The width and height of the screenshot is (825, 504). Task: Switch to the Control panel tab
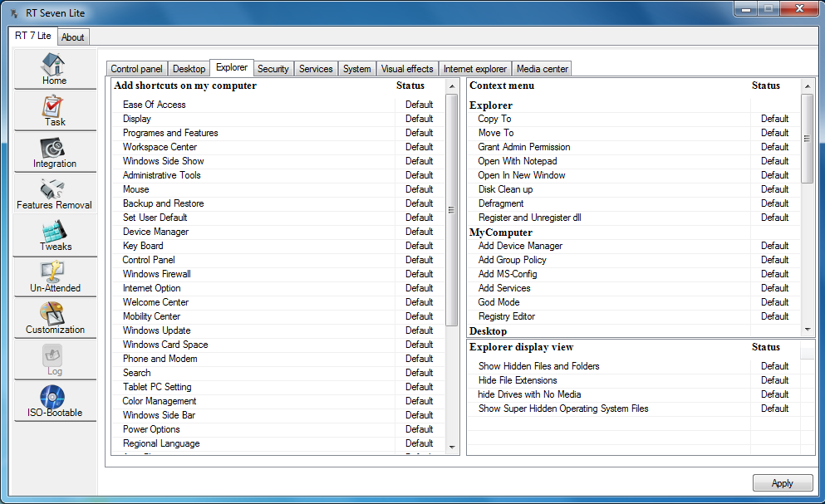(137, 69)
